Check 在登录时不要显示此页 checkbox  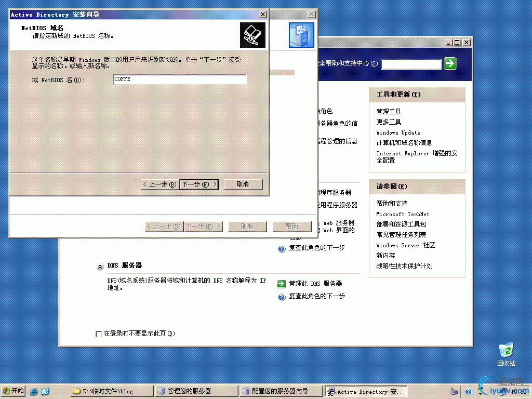tap(99, 334)
